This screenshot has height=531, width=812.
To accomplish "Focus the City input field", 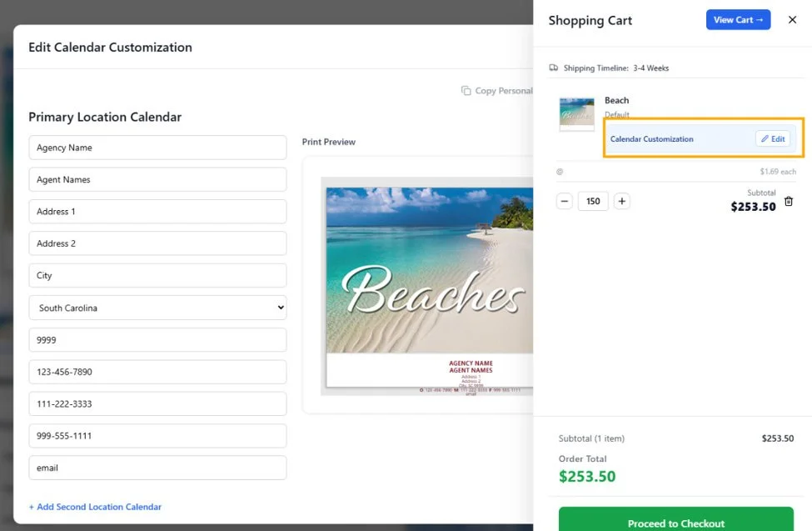I will click(157, 275).
